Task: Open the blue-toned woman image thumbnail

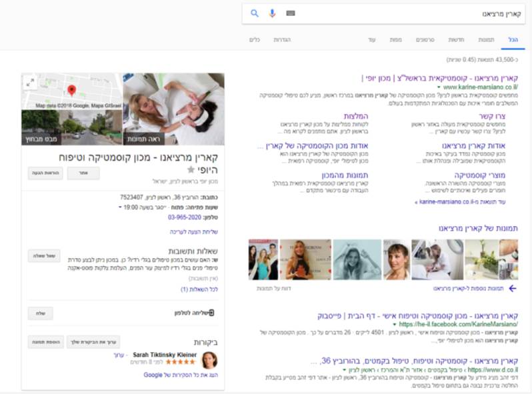Action: [x=357, y=259]
